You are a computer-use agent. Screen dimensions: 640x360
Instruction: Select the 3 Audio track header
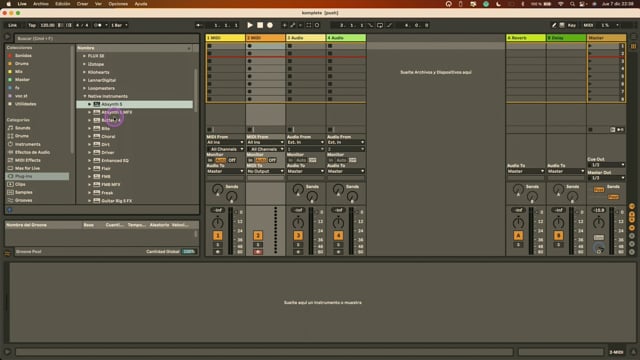305,38
